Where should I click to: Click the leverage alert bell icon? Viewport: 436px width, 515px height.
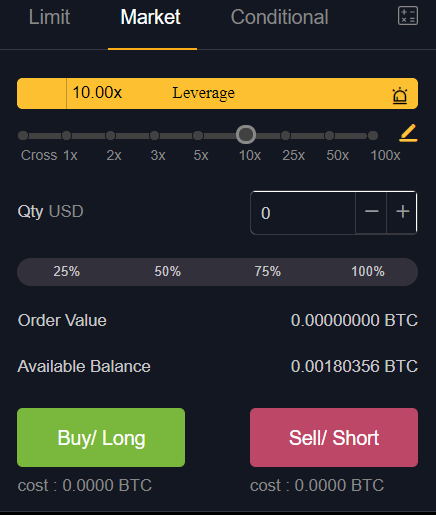tap(400, 96)
